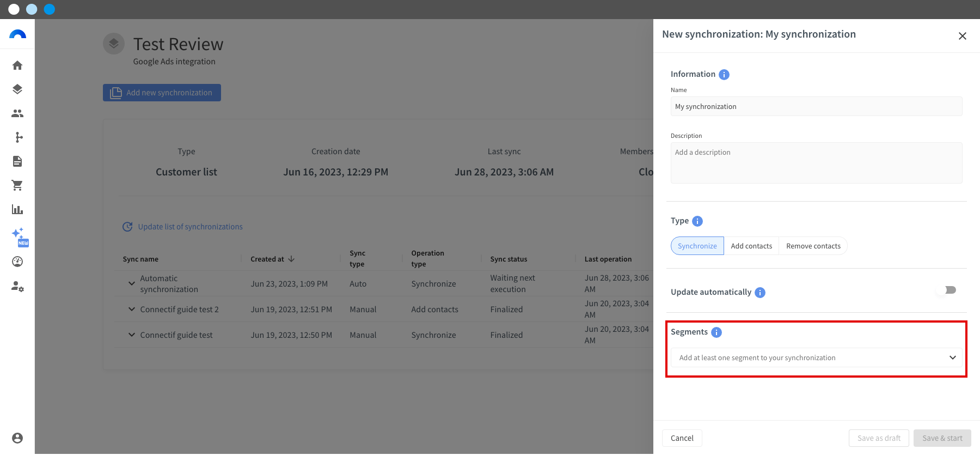Click the Connectif logo in sidebar
The height and width of the screenshot is (455, 980).
(17, 35)
